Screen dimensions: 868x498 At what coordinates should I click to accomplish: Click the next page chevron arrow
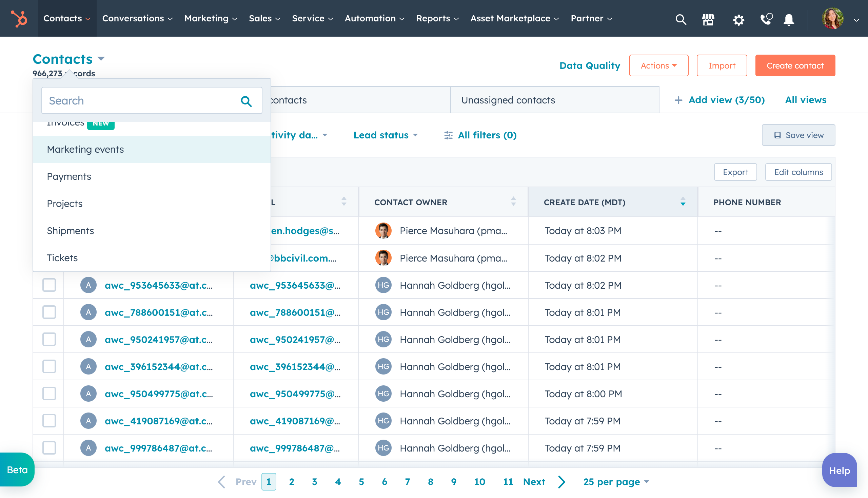tap(562, 482)
